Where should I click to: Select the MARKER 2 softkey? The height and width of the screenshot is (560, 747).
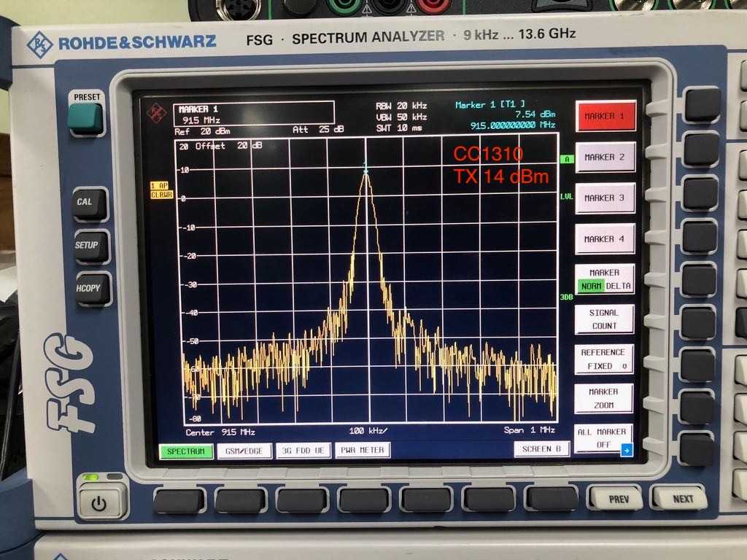605,157
